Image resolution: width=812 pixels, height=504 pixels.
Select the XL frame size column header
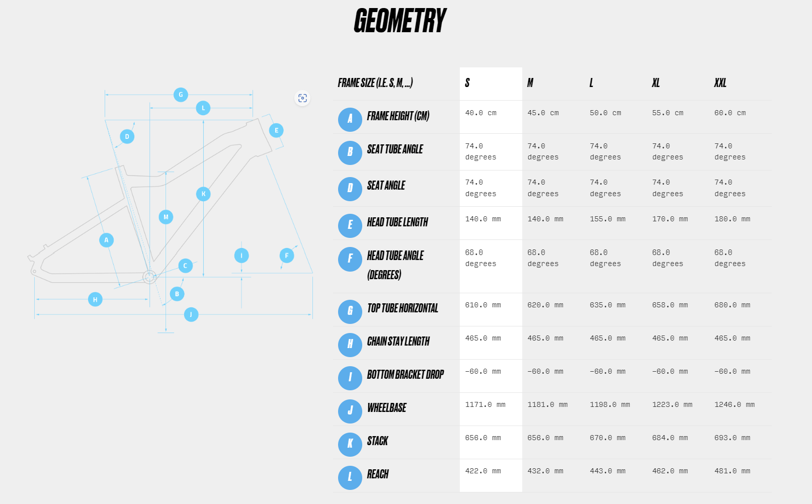coord(656,83)
